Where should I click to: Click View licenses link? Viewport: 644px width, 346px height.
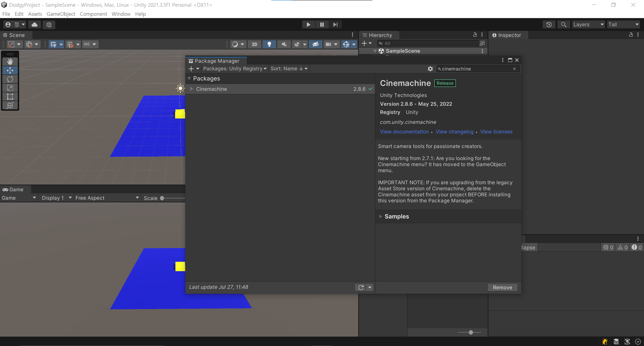tap(496, 132)
